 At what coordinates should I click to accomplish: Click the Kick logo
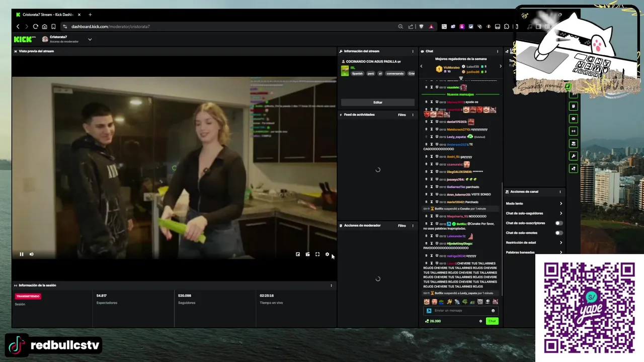25,39
